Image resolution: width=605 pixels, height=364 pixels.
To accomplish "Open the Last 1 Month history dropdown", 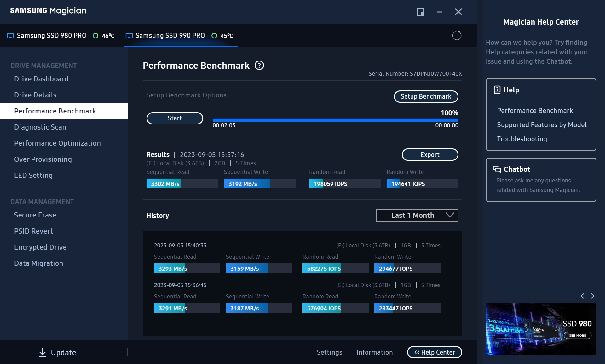I will pyautogui.click(x=417, y=215).
